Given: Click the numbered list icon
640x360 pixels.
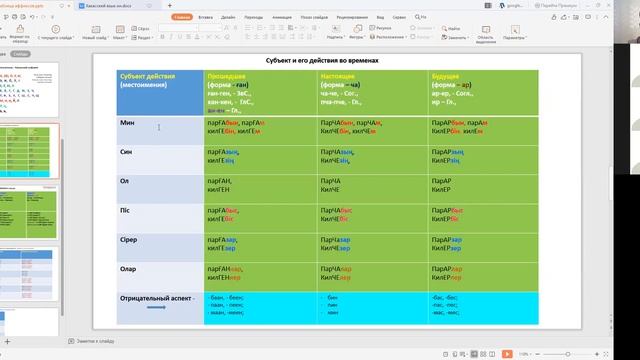Looking at the screenshot, I should click(x=260, y=28).
